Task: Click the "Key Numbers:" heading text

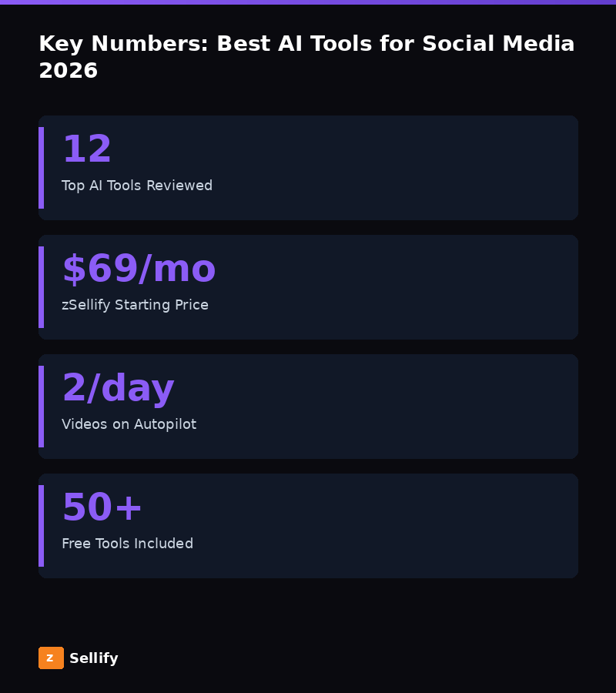Action: pos(123,45)
